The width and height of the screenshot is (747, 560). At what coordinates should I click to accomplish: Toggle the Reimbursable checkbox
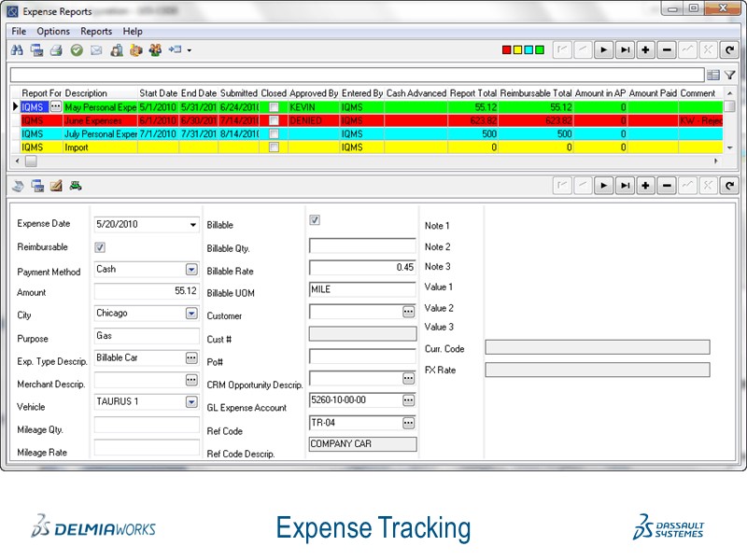point(100,247)
